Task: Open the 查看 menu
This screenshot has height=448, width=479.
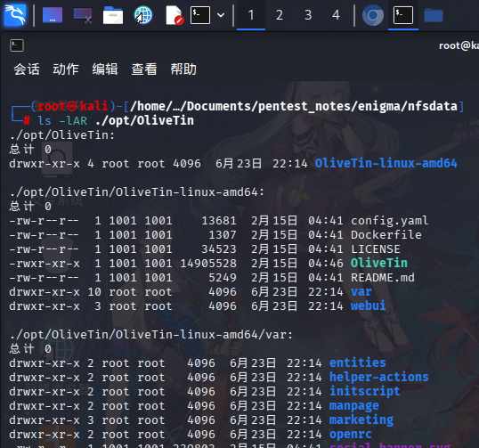Action: [x=144, y=69]
